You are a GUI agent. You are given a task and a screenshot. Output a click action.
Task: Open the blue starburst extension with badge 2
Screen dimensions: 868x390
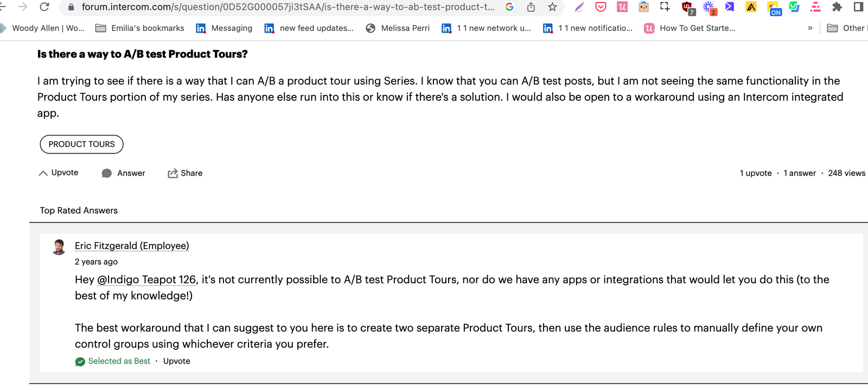[710, 8]
